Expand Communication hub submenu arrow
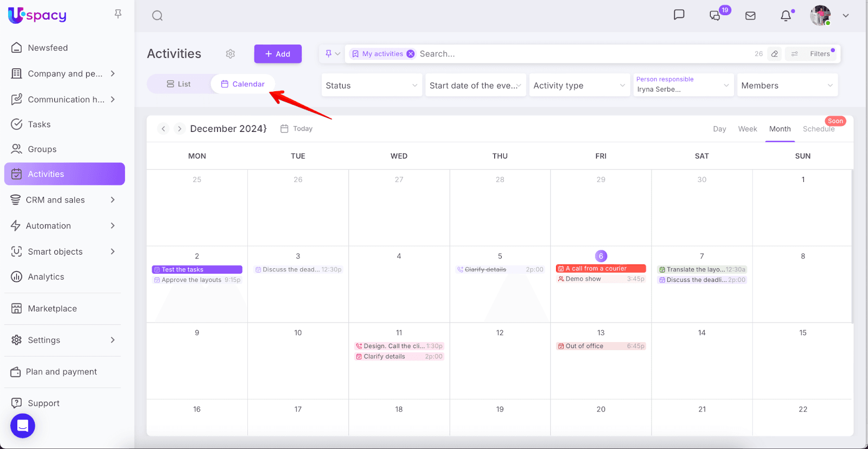The image size is (868, 449). tap(113, 99)
